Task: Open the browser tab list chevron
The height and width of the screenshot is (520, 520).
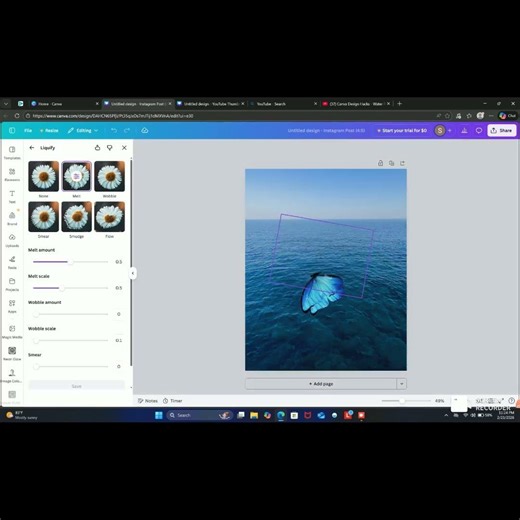Action: 6,104
